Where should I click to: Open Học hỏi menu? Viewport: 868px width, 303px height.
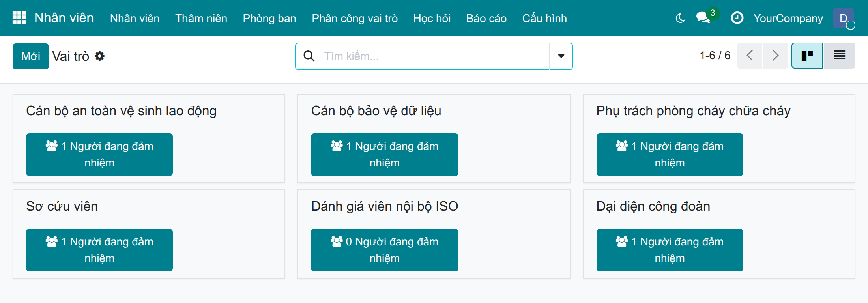coord(432,18)
